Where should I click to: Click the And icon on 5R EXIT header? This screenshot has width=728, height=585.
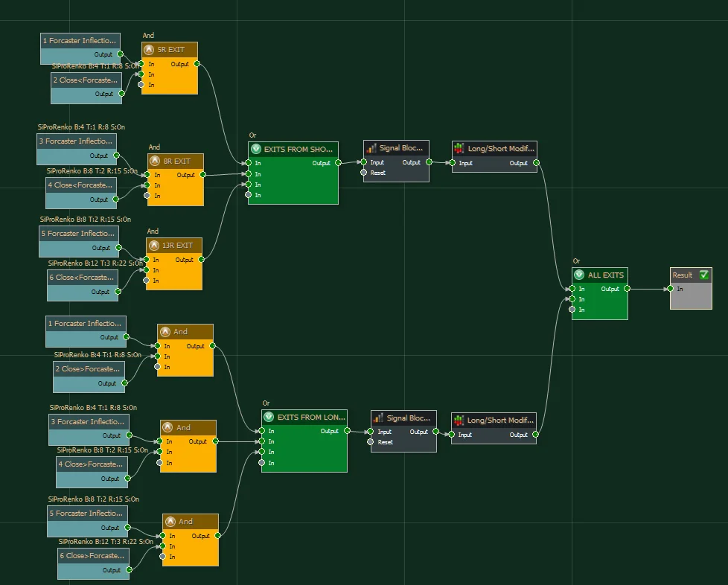[x=149, y=50]
